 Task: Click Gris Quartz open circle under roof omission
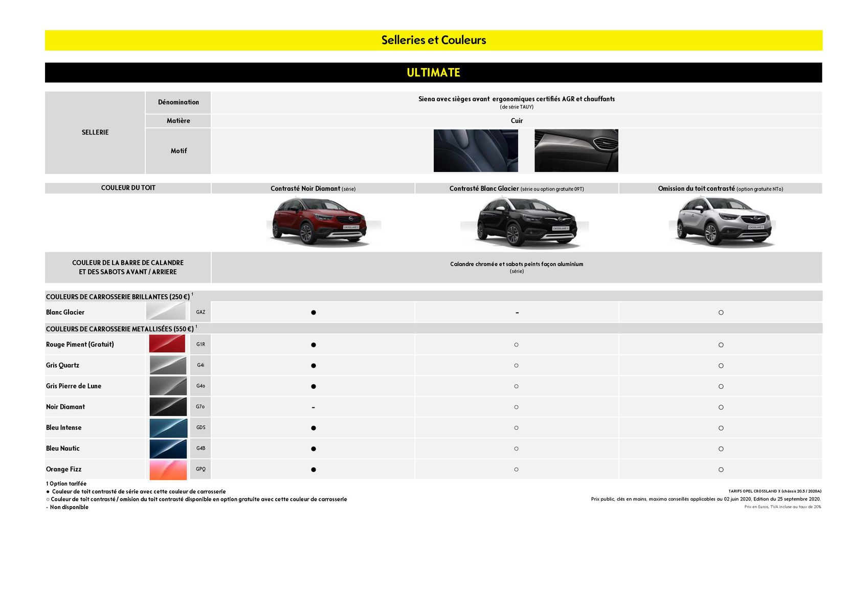tap(721, 366)
